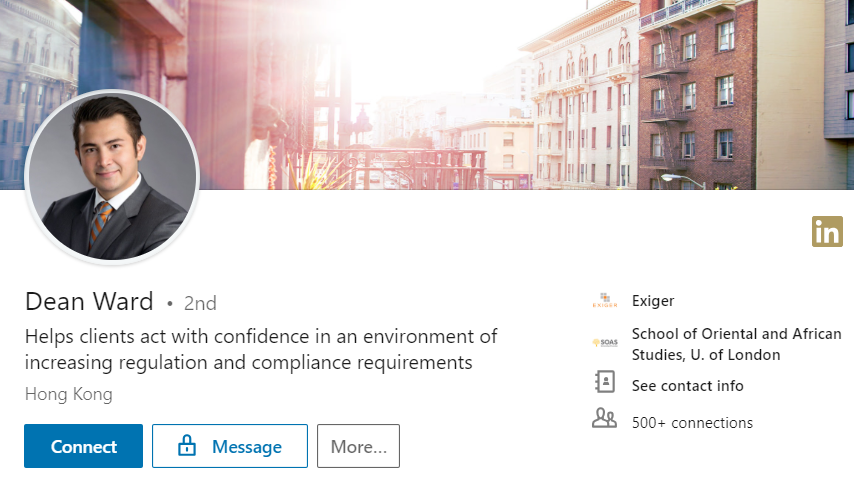Click the gold LinkedIn Premium badge icon
This screenshot has width=854, height=477.
click(x=827, y=231)
